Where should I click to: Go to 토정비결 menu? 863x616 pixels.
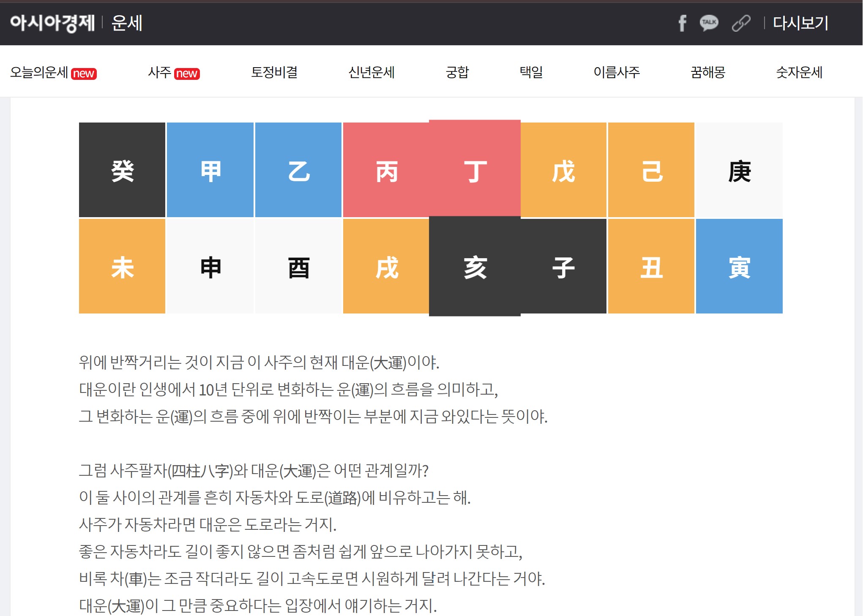274,72
